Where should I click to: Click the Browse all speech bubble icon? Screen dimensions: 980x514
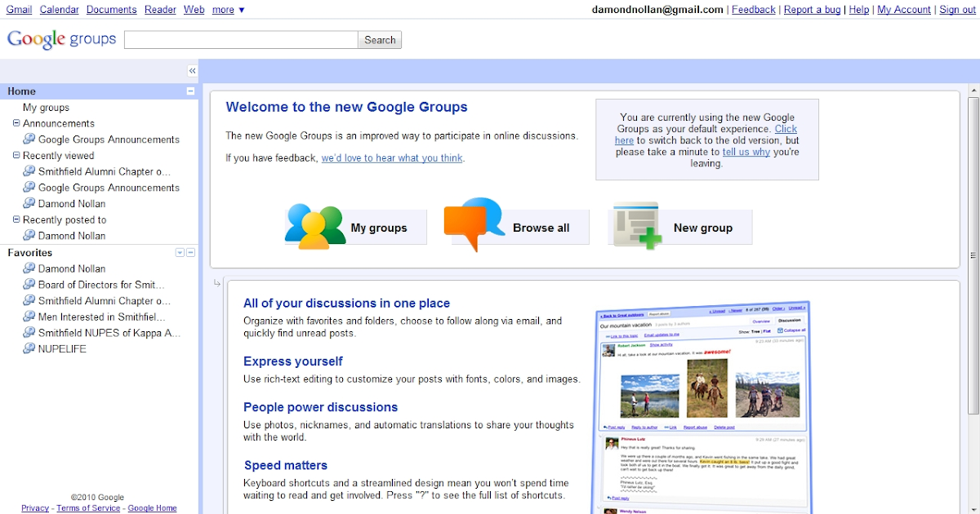[472, 224]
